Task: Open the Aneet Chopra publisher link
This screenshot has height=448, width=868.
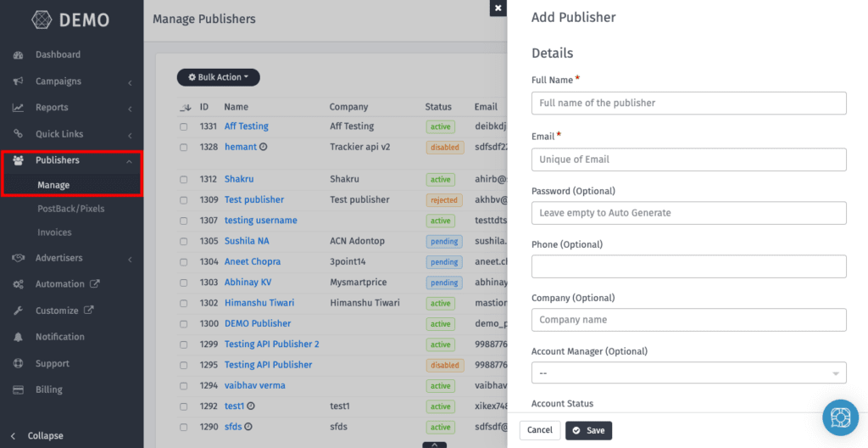Action: pos(252,262)
